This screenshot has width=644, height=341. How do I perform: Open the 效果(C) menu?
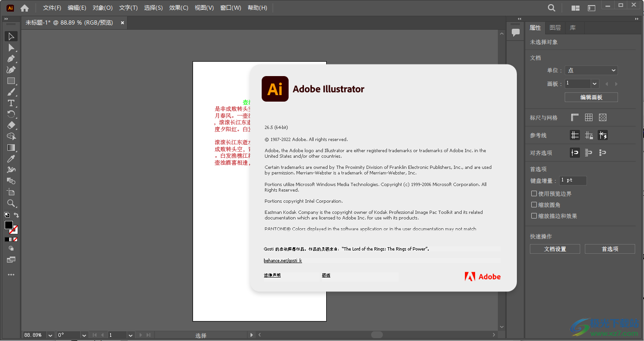pos(179,8)
